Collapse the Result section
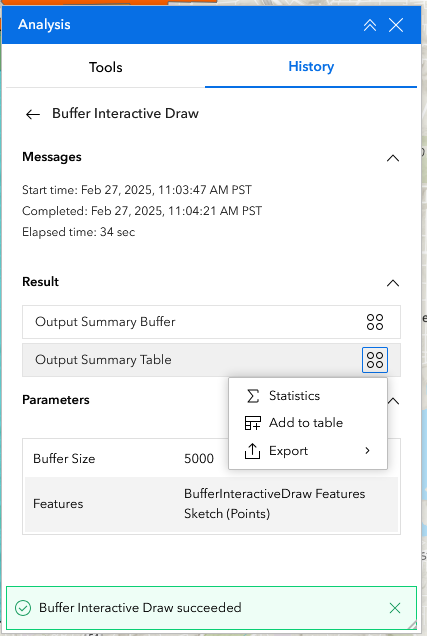 pyautogui.click(x=393, y=283)
